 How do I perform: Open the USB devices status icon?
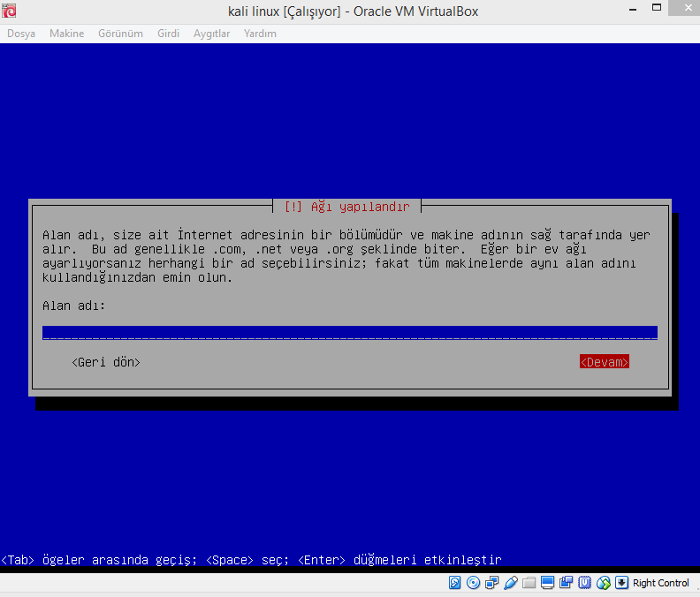(x=510, y=583)
